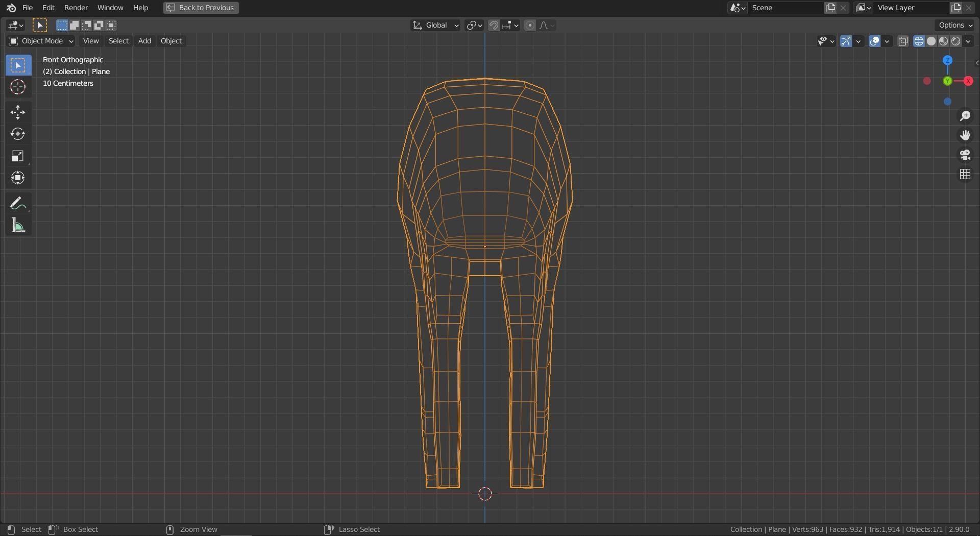Screen dimensions: 980x536
Task: Click the negative X axis dot on gizmo
Action: point(927,81)
